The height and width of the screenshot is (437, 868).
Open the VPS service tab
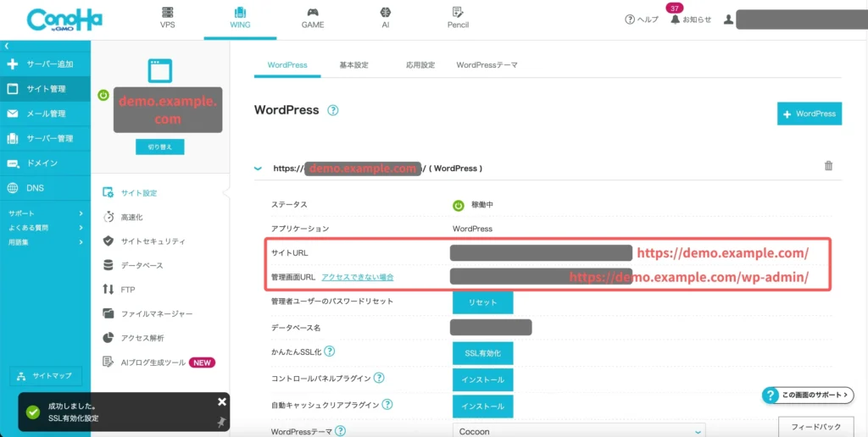(x=167, y=19)
